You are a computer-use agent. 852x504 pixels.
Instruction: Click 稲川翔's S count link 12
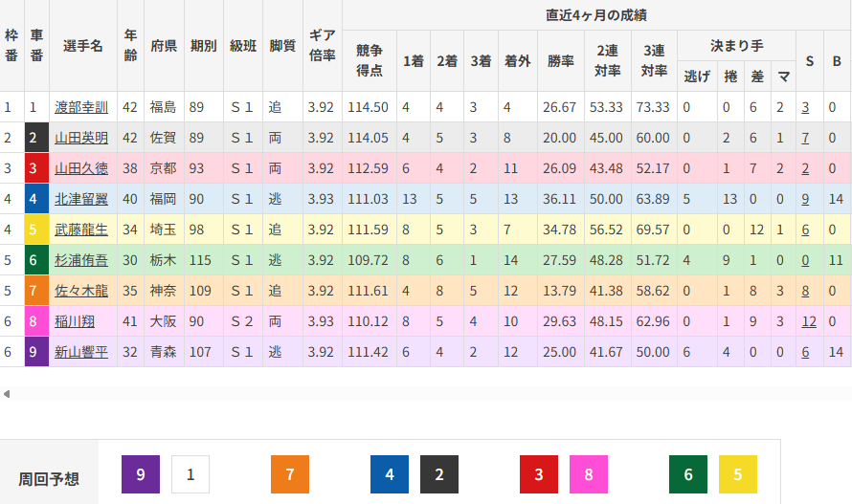pyautogui.click(x=809, y=322)
